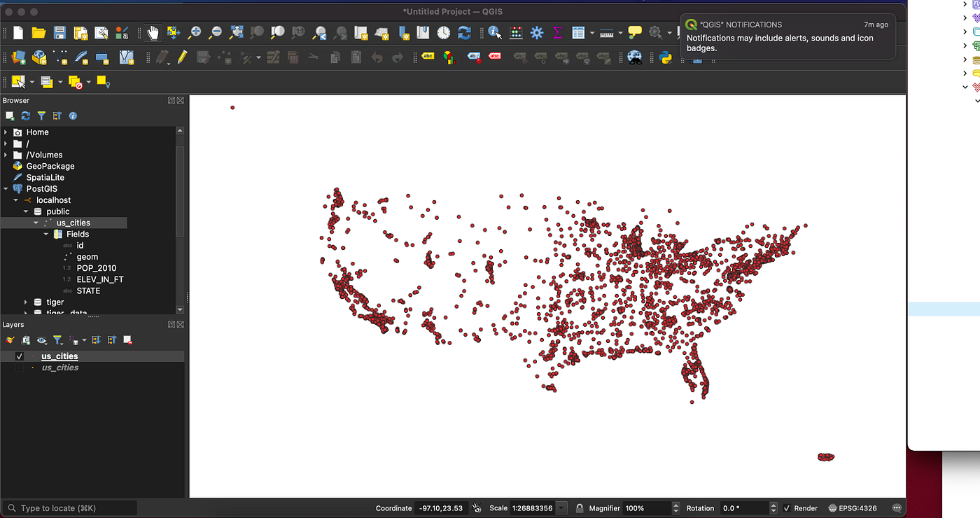Screen dimensions: 980x518
Task: Toggle the Render checkbox in status bar
Action: click(787, 508)
